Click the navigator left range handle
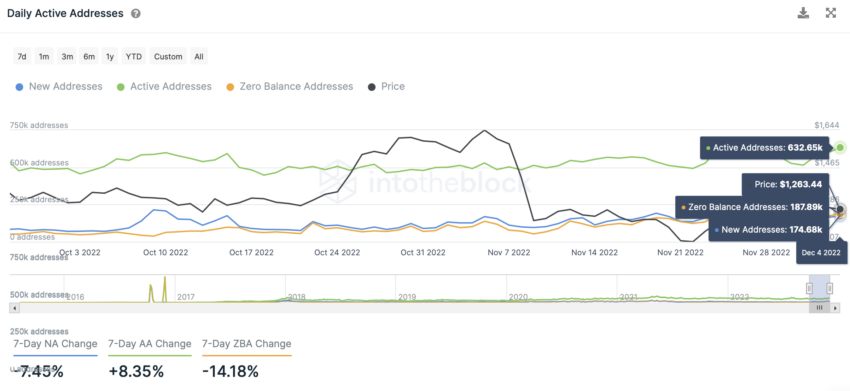The width and height of the screenshot is (850, 391). tap(810, 288)
